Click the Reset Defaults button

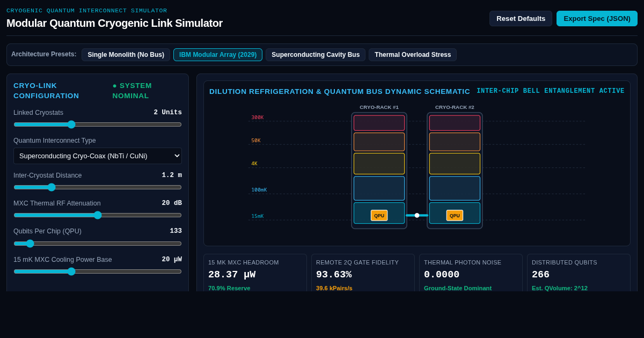point(521,19)
